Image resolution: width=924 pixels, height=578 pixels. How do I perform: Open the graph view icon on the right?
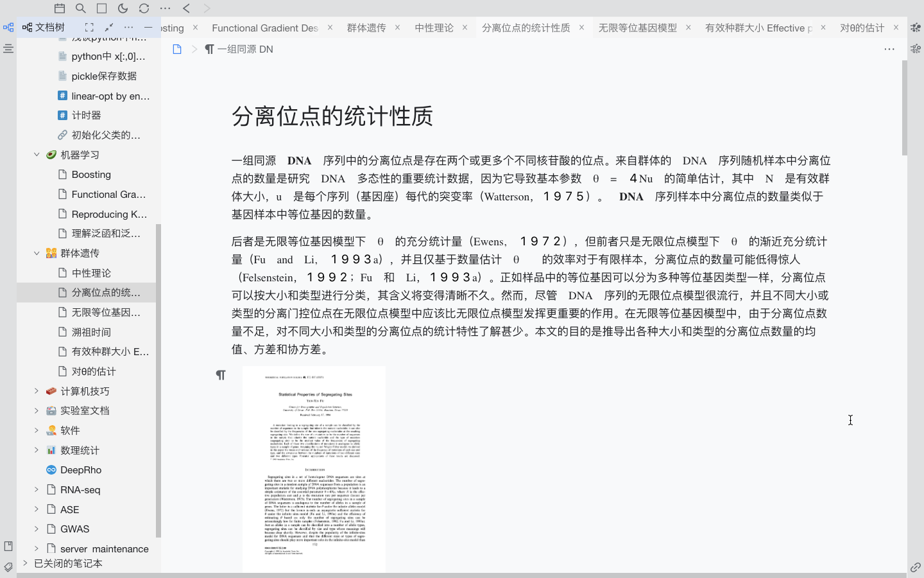click(x=915, y=28)
